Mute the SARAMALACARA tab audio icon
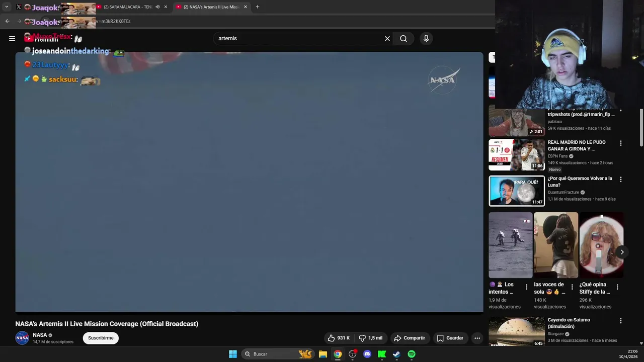This screenshot has width=644, height=362. click(157, 7)
